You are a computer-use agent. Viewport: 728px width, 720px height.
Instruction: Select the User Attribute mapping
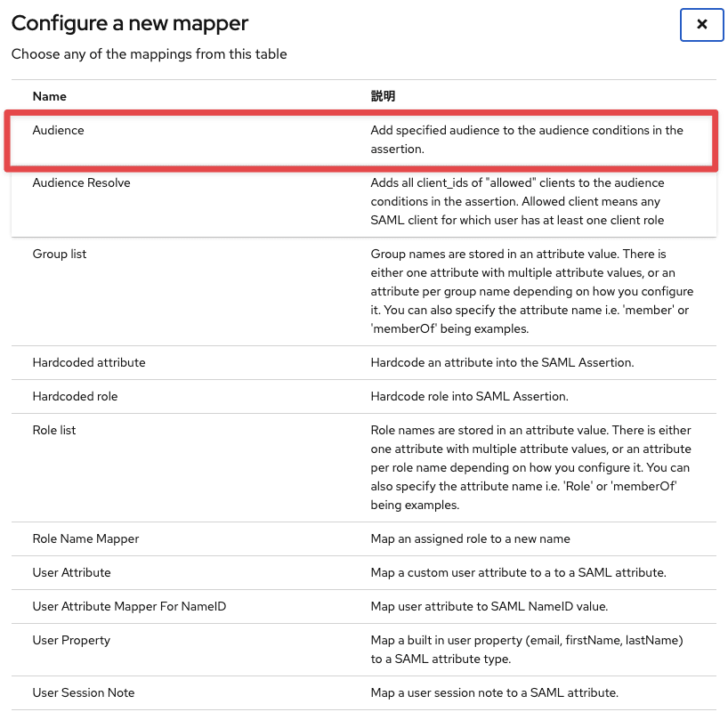tap(71, 572)
